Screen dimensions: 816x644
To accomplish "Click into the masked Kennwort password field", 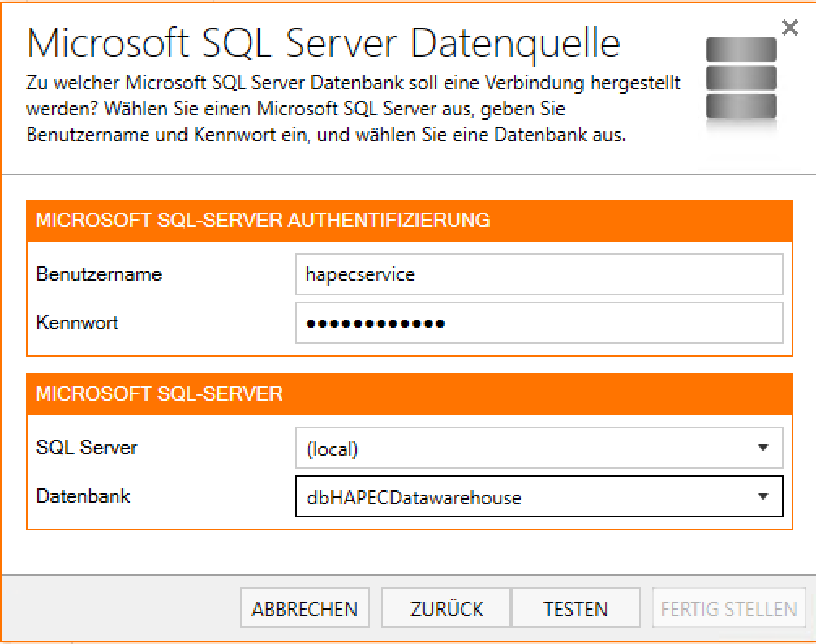I will [x=539, y=324].
